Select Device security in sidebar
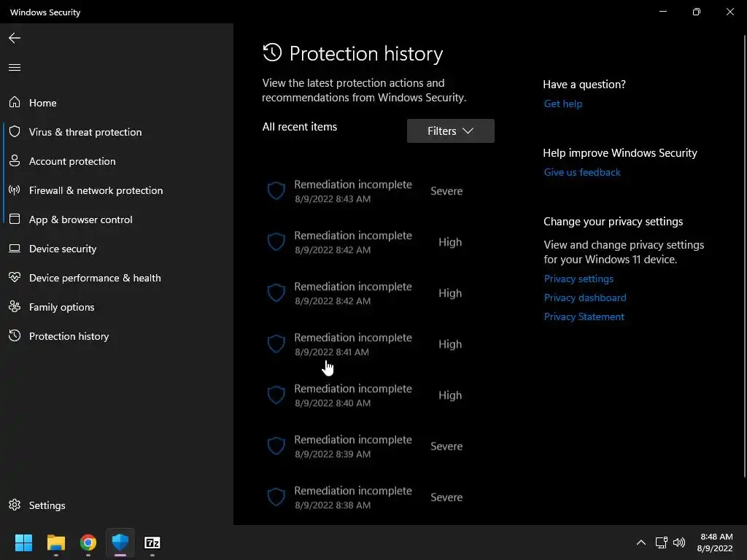This screenshot has width=747, height=560. click(x=63, y=249)
